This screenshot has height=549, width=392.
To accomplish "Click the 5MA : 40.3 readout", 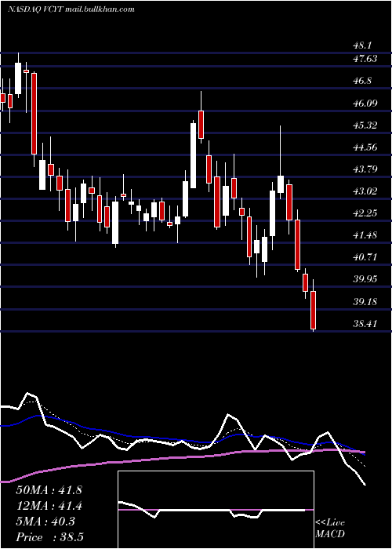I will coord(45,522).
